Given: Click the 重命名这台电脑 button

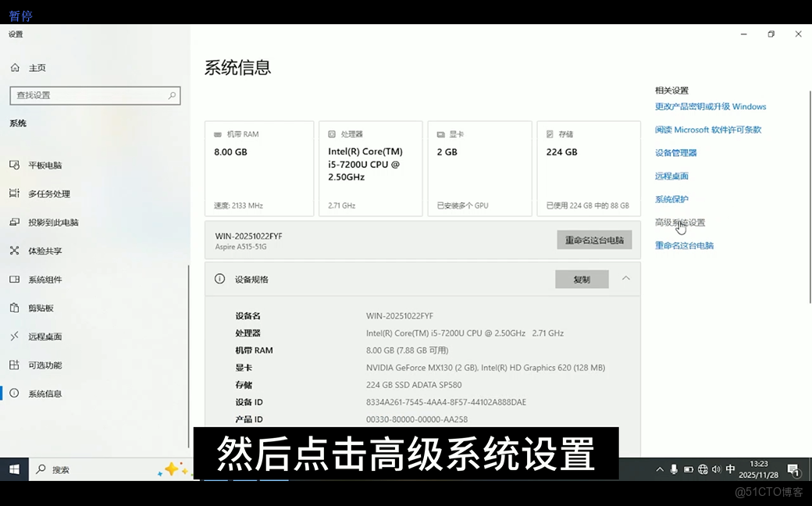Looking at the screenshot, I should (x=595, y=239).
